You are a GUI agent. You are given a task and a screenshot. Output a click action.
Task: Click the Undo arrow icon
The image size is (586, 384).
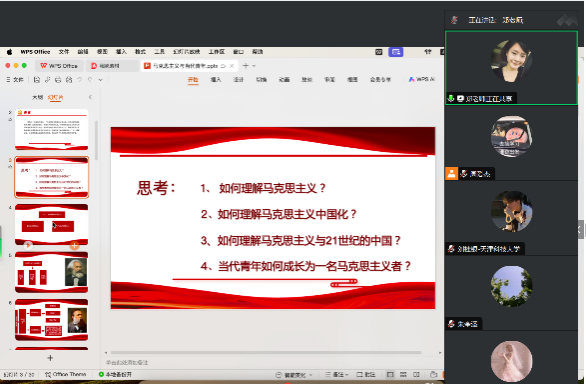(79, 80)
